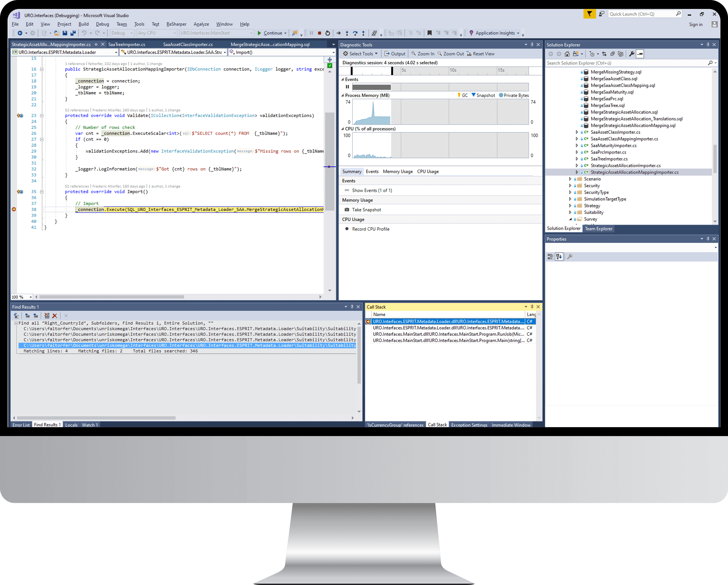Drag the process memory usage timeline slider

coord(395,70)
